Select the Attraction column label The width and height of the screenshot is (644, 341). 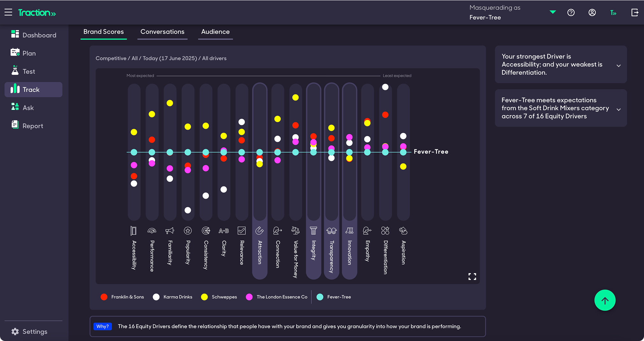[260, 252]
